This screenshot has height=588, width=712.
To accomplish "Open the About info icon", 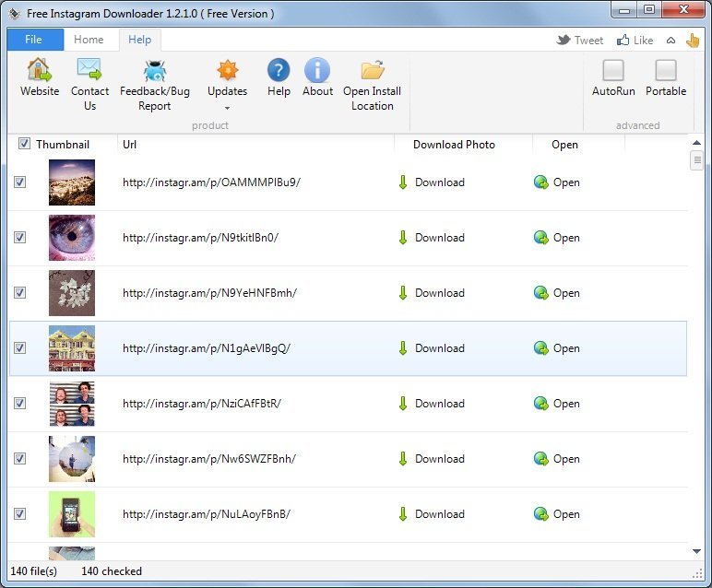I will pos(317,70).
